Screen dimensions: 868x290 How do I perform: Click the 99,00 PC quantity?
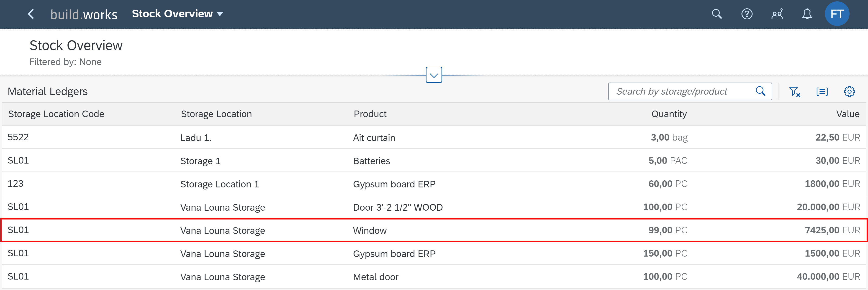tap(668, 230)
